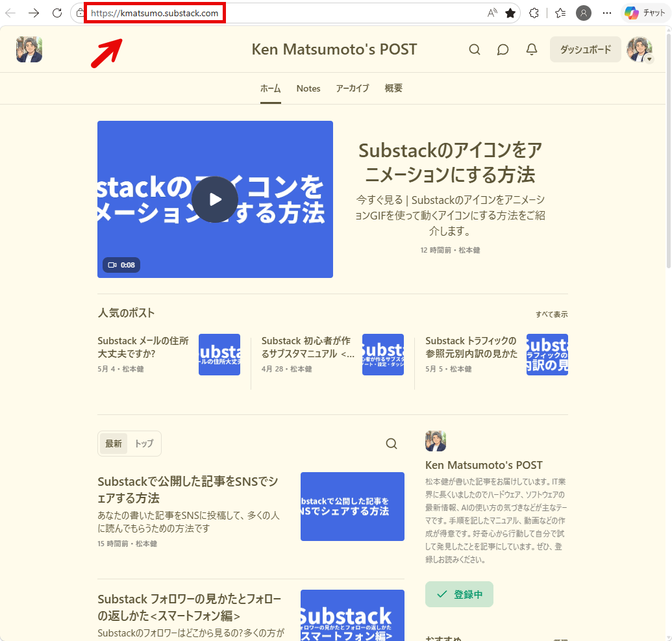Click '15 時間前・松本健' byline

[x=127, y=544]
